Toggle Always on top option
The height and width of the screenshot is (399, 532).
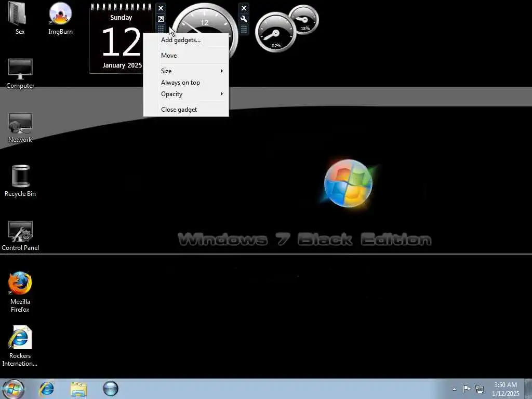click(x=186, y=83)
